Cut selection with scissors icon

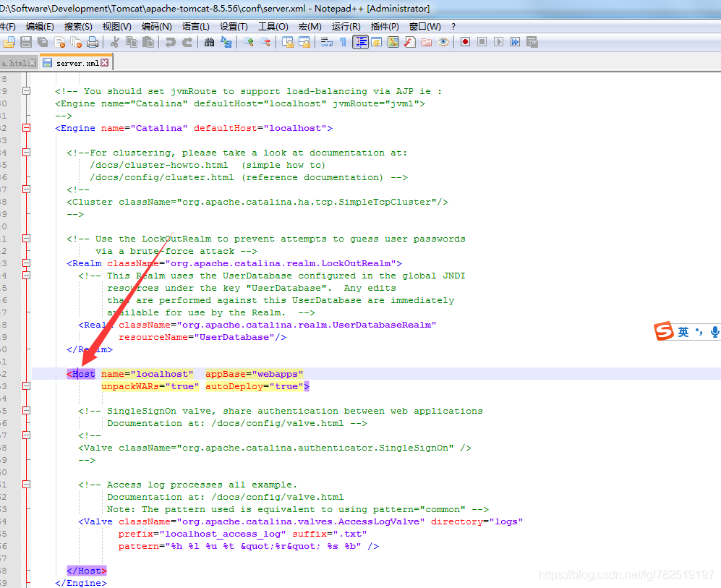(x=114, y=42)
